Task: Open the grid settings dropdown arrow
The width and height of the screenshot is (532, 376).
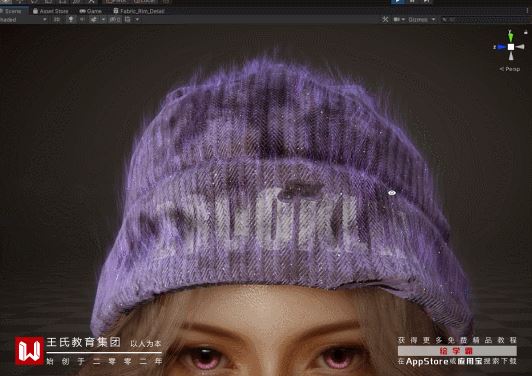Action: tap(137, 20)
